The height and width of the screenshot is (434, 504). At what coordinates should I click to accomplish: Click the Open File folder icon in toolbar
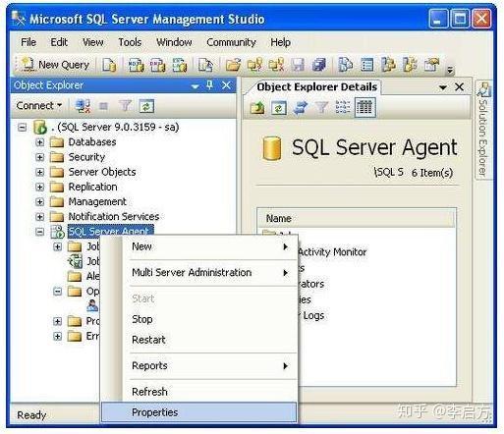pos(233,65)
